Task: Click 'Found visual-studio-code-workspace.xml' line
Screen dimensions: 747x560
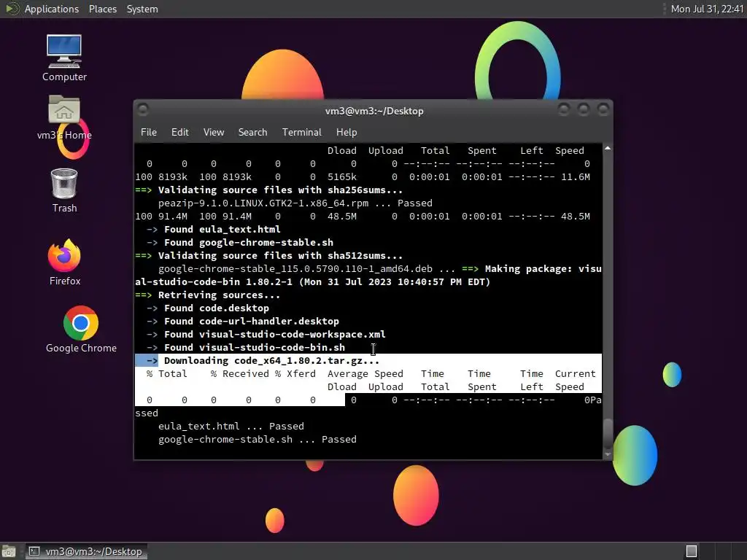Action: click(275, 334)
